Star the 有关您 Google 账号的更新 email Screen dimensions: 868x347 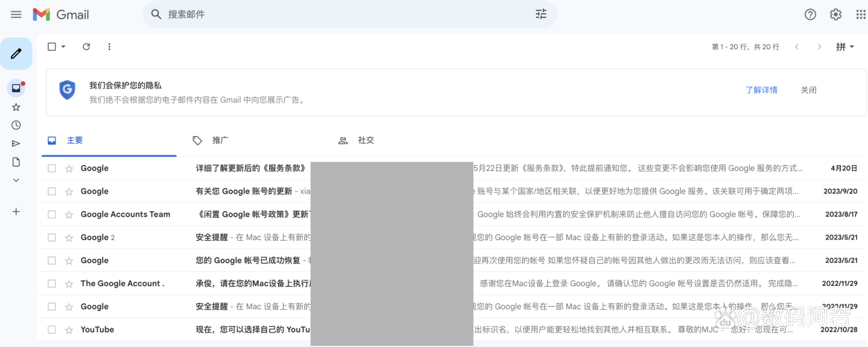point(69,192)
